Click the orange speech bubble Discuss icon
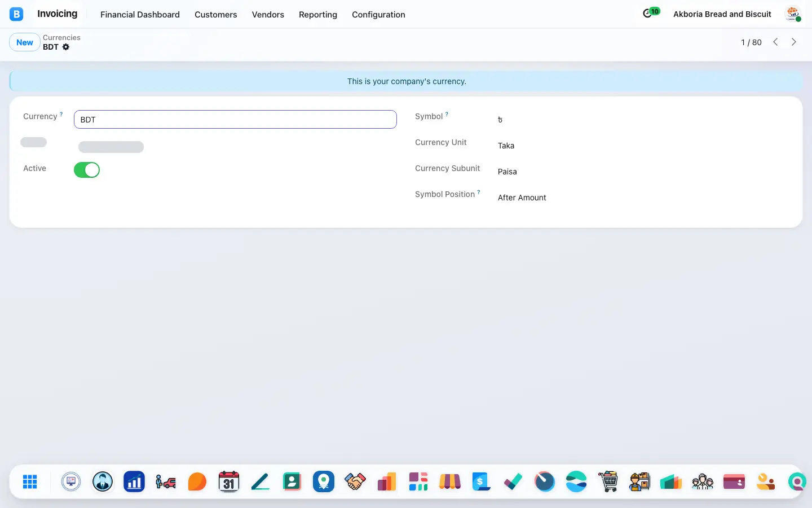812x508 pixels. [x=197, y=481]
